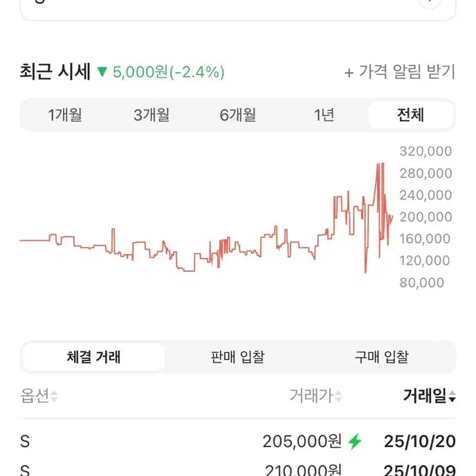Image resolution: width=476 pixels, height=476 pixels.
Task: Show the 6개월 price history
Action: point(238,115)
